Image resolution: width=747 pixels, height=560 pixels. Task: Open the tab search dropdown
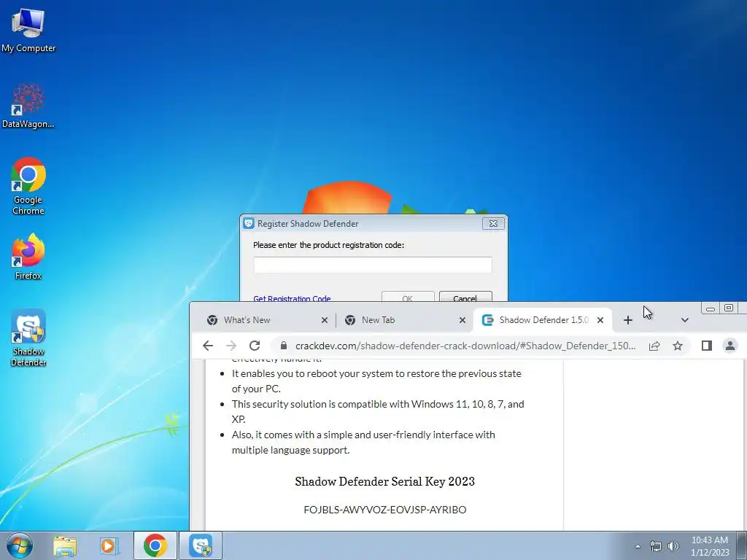[684, 320]
